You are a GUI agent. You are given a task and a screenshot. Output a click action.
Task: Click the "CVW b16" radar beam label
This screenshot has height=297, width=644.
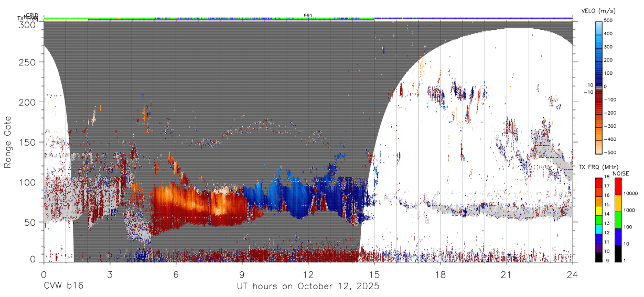(x=63, y=286)
